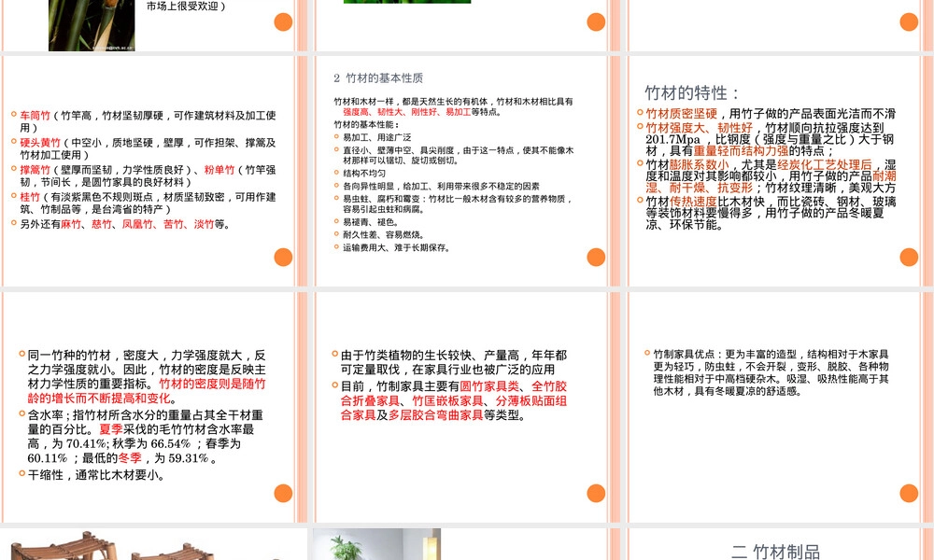Click the bullet 直径小、壁薄中空、具尖削度
The width and height of the screenshot is (934, 560).
458,155
